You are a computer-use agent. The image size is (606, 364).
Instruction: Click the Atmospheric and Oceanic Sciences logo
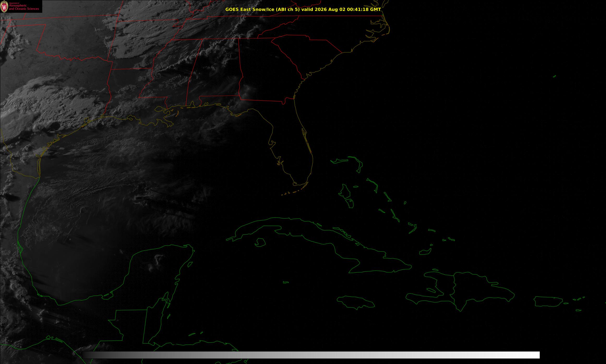[21, 6]
